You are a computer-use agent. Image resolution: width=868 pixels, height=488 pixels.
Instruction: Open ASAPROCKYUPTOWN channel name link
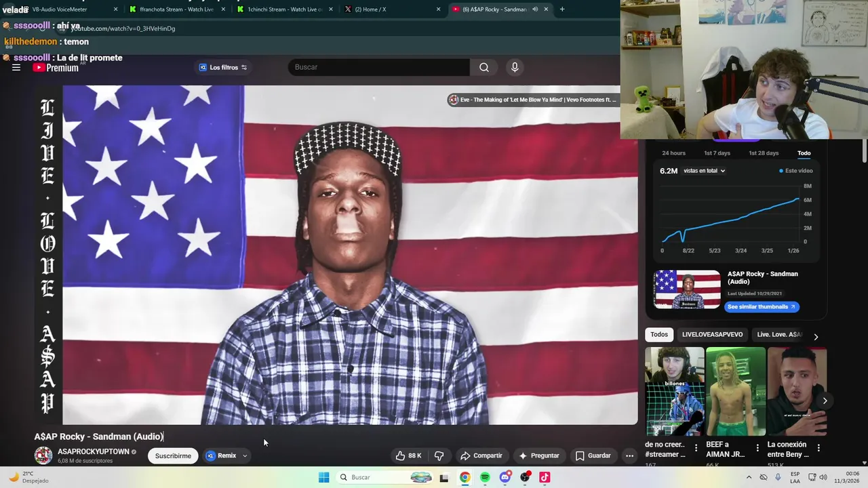click(x=93, y=451)
